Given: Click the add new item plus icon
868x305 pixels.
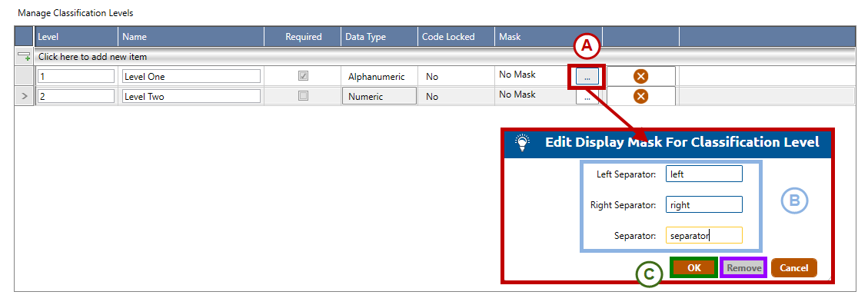Looking at the screenshot, I should (24, 56).
